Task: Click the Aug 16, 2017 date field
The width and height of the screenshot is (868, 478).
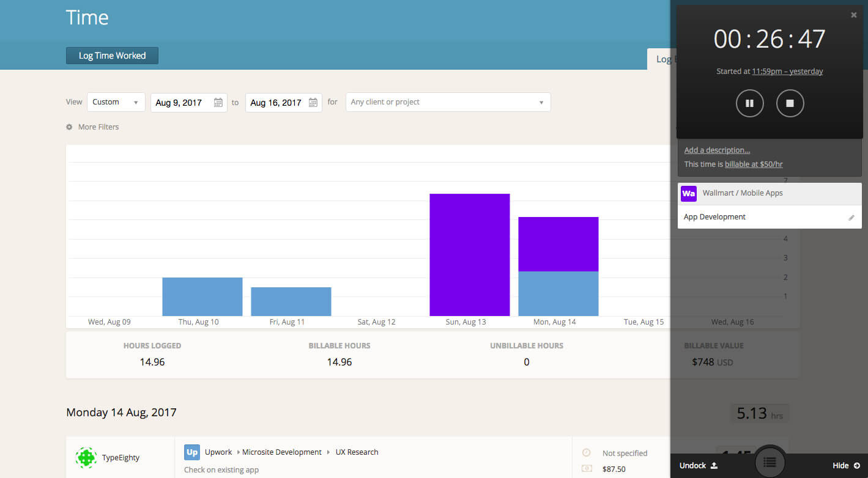Action: (x=284, y=102)
